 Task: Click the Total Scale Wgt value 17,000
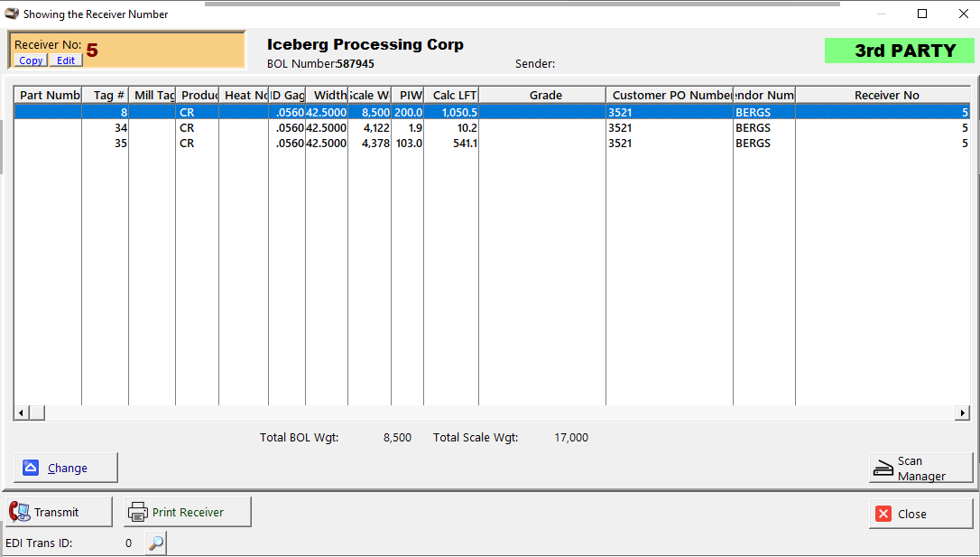(571, 438)
